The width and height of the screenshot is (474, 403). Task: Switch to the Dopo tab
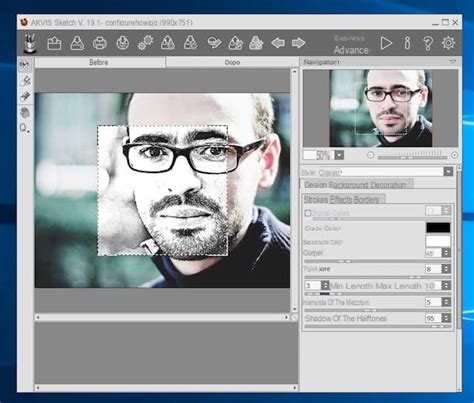[232, 62]
